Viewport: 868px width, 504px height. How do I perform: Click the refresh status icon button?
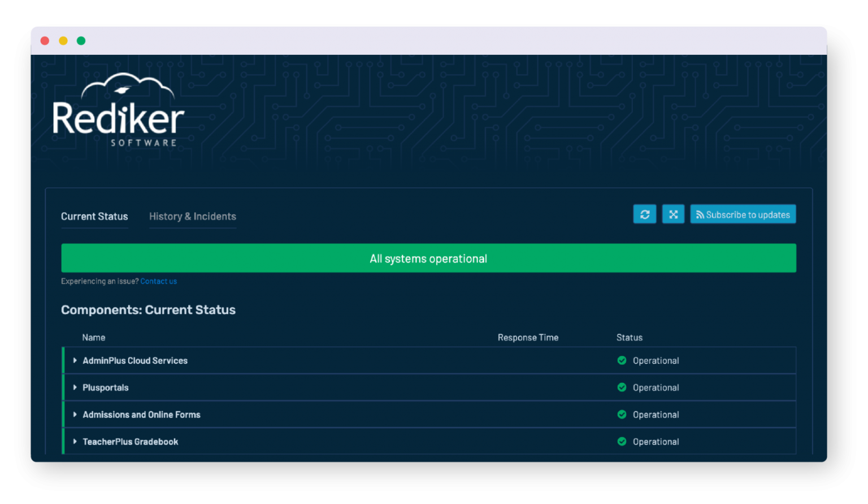coord(644,214)
